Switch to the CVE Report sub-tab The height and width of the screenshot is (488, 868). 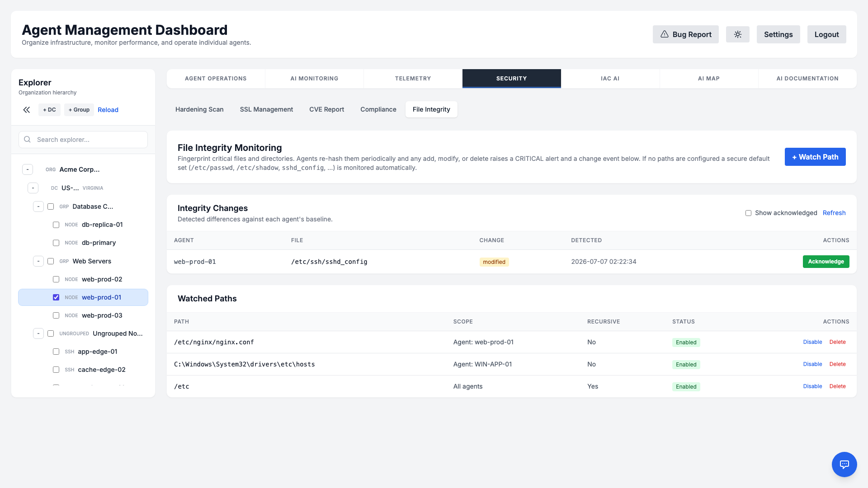326,109
